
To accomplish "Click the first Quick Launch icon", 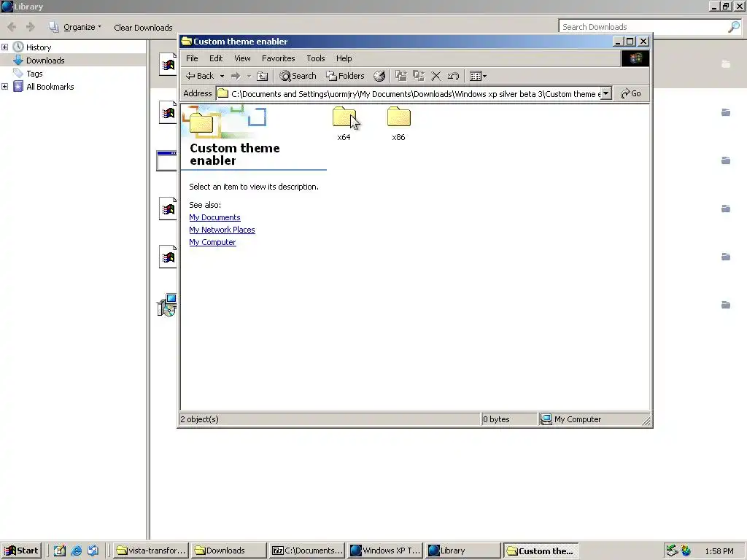I will click(x=60, y=551).
